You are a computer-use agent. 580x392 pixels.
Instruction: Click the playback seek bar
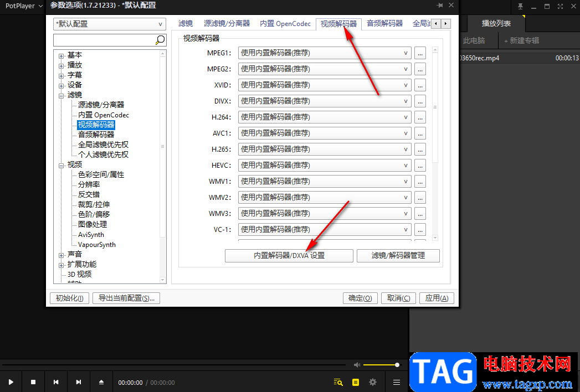click(x=174, y=365)
